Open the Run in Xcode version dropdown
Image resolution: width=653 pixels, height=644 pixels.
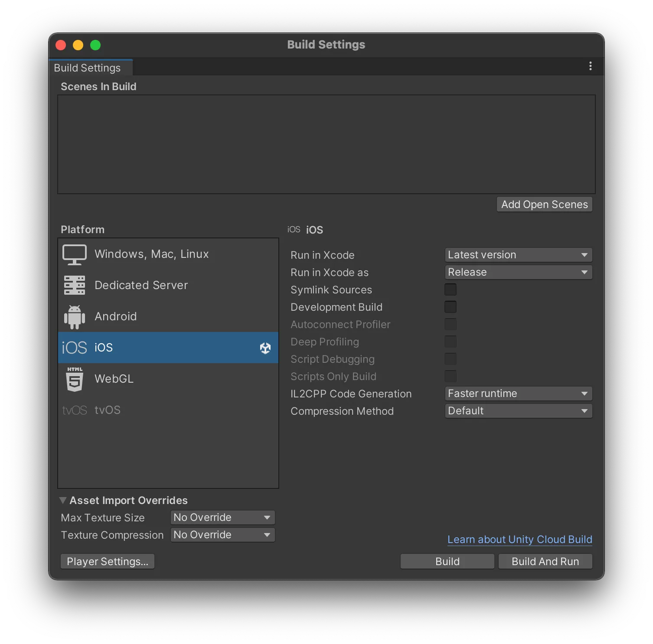(x=518, y=255)
